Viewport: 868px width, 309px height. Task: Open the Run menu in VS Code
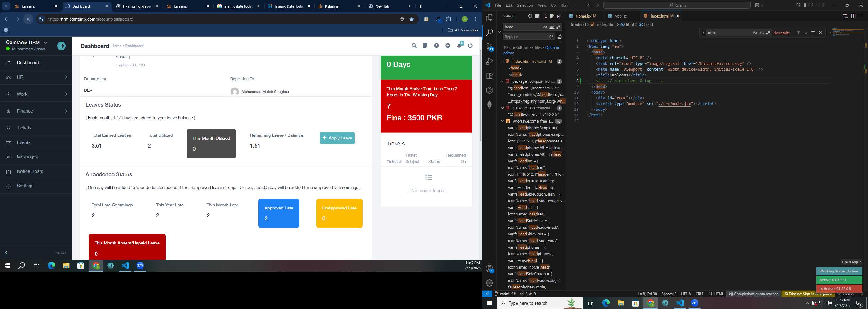tap(564, 5)
